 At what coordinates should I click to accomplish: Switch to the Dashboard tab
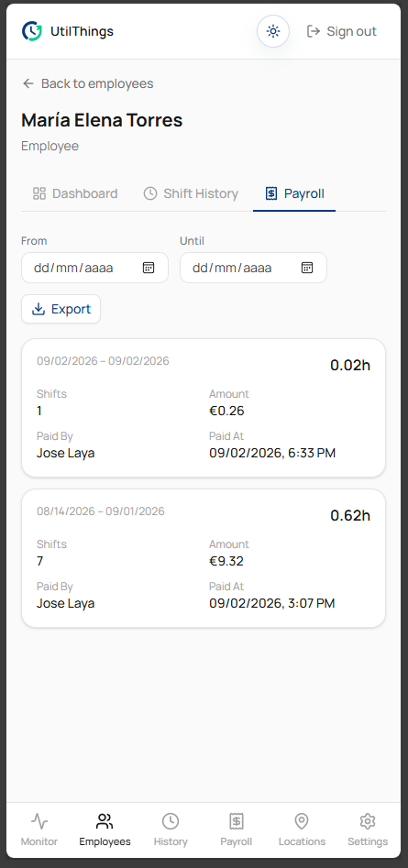click(x=75, y=193)
